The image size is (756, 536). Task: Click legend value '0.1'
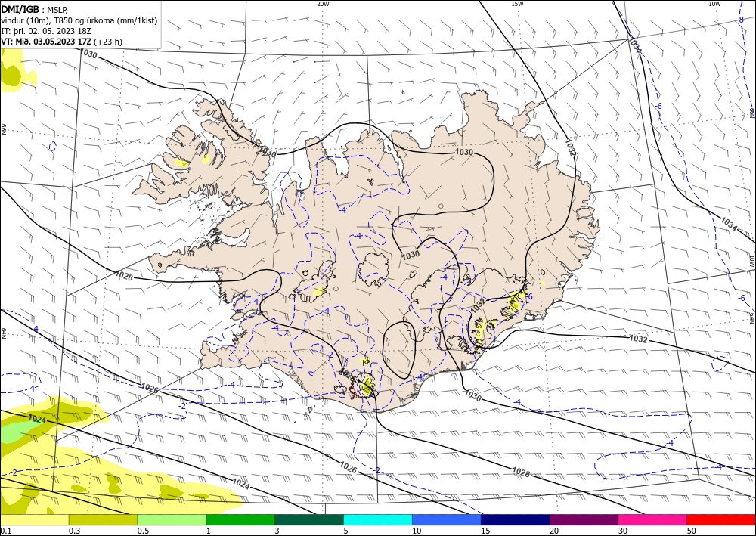click(x=5, y=531)
